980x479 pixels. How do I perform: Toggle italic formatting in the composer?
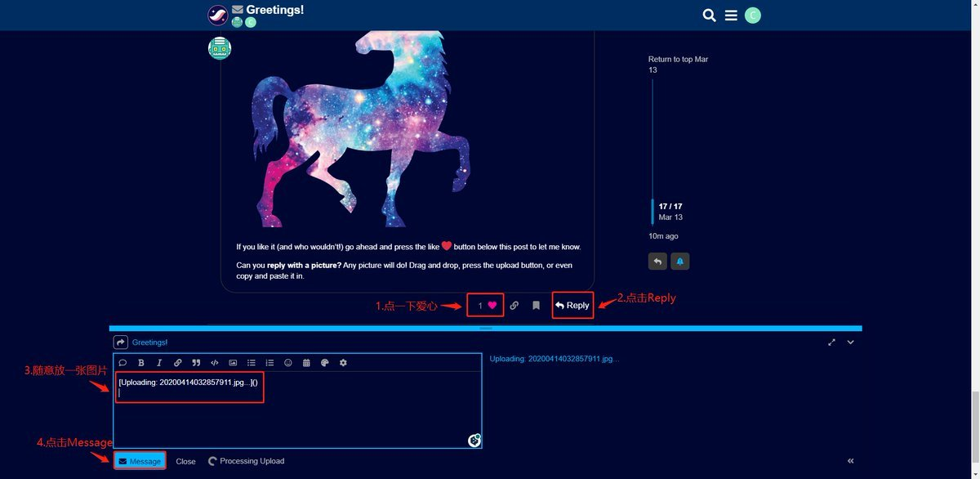point(159,363)
